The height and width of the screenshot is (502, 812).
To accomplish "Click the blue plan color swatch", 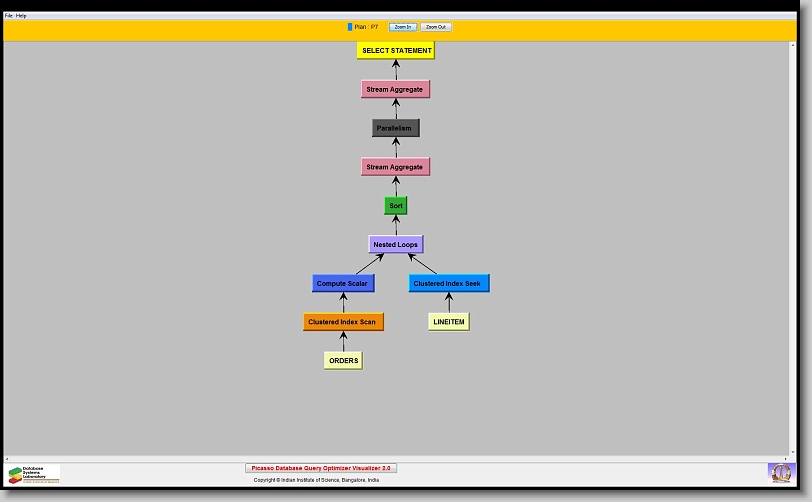I will [350, 27].
